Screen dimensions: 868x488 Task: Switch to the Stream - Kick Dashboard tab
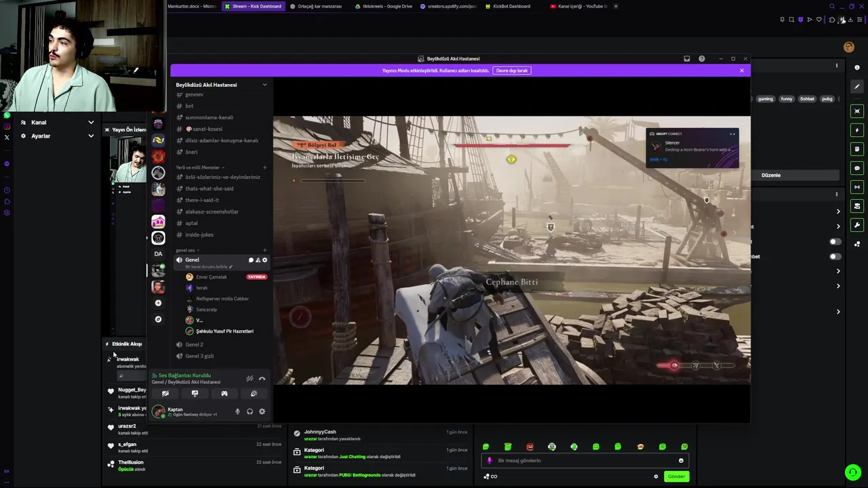pos(252,6)
